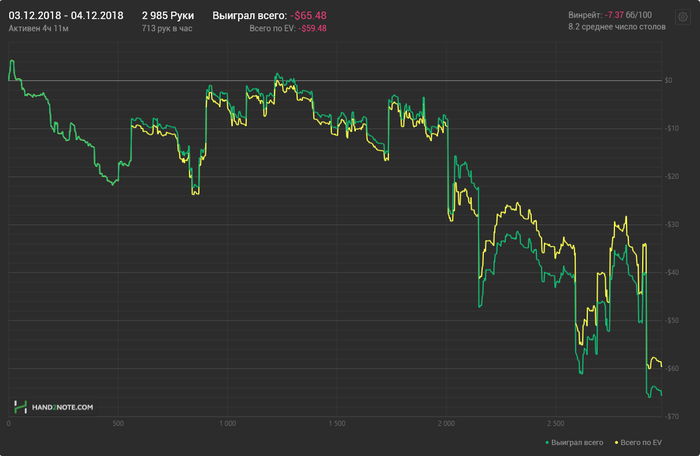The image size is (700, 456).
Task: Toggle the 'Всего по EV' yellow legend entry
Action: coord(638,443)
